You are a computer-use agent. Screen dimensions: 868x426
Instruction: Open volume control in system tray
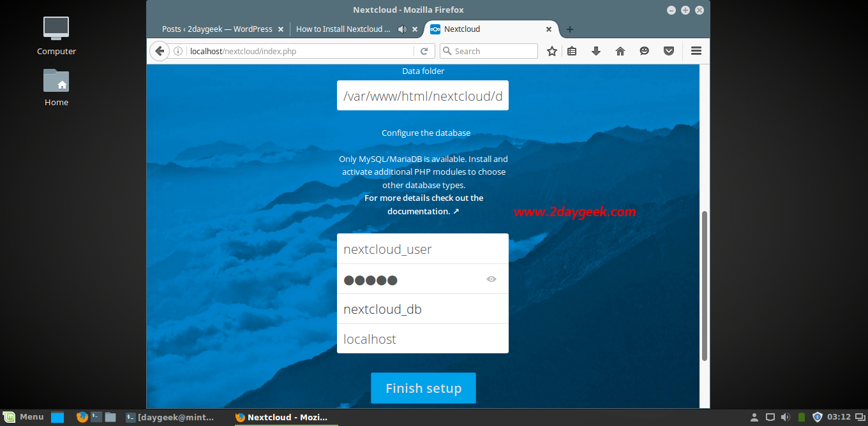[786, 417]
